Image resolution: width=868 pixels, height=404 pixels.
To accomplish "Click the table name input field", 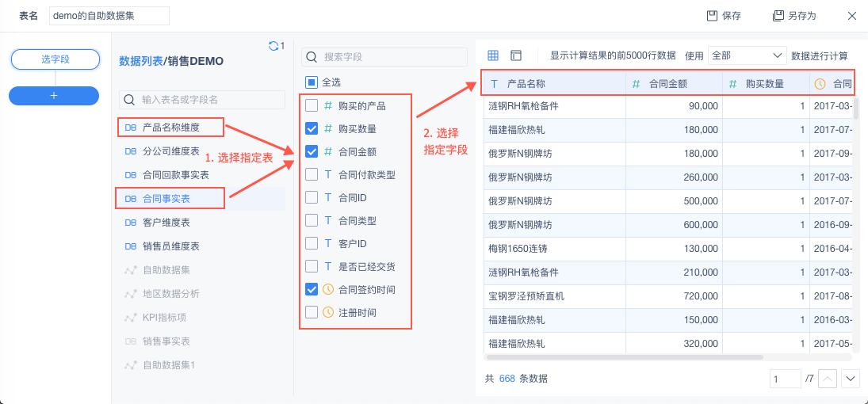I will pyautogui.click(x=109, y=16).
